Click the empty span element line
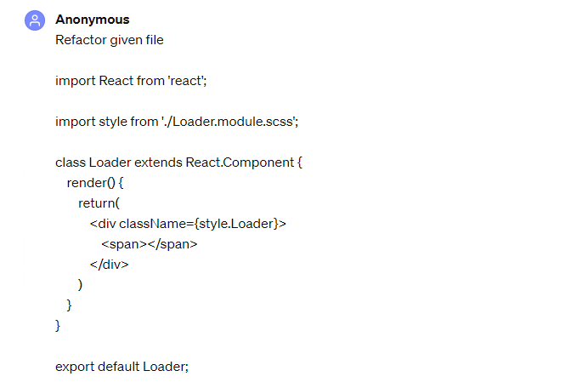Screen dimensions: 588x382 (x=149, y=244)
